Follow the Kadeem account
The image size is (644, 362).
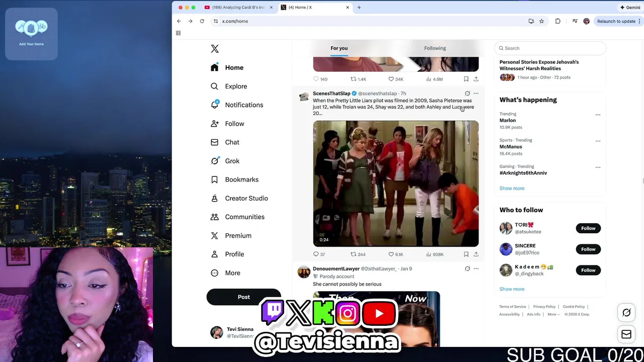click(x=588, y=270)
